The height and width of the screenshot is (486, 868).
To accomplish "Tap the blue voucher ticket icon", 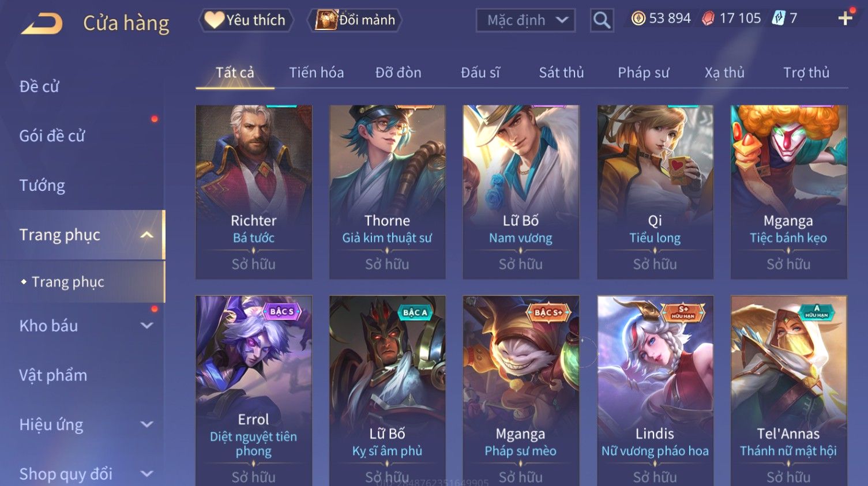I will (x=779, y=18).
